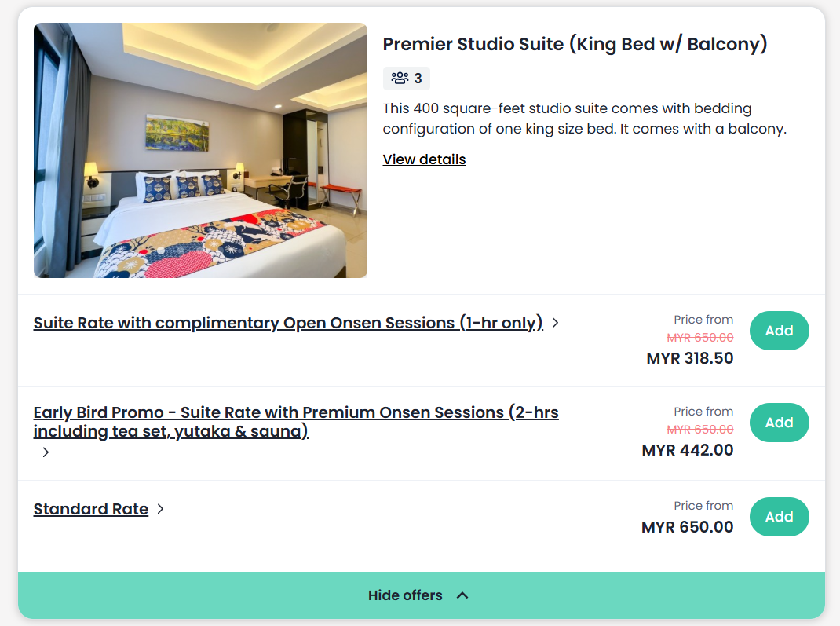Open the Standard Rate link
The height and width of the screenshot is (626, 840).
[x=91, y=509]
